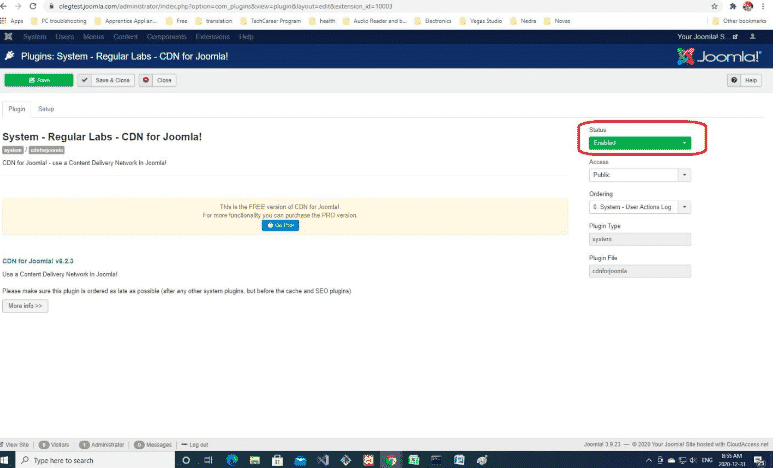Click the system tag badge under plugin title
Viewport: 776px width, 468px height.
[13, 150]
